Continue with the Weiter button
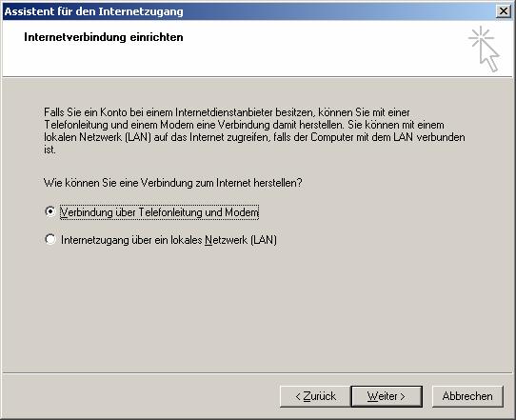The width and height of the screenshot is (516, 420). pos(387,396)
